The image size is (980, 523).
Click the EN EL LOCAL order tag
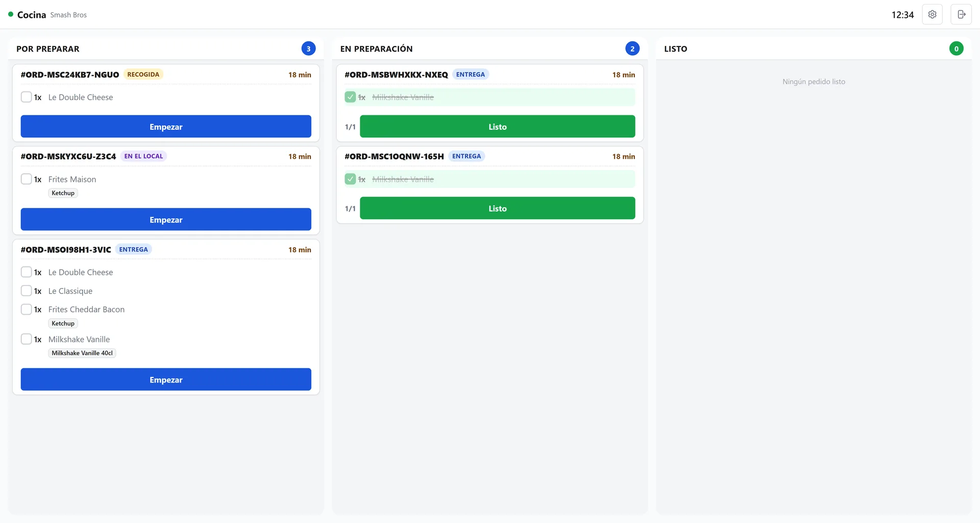[x=143, y=156]
